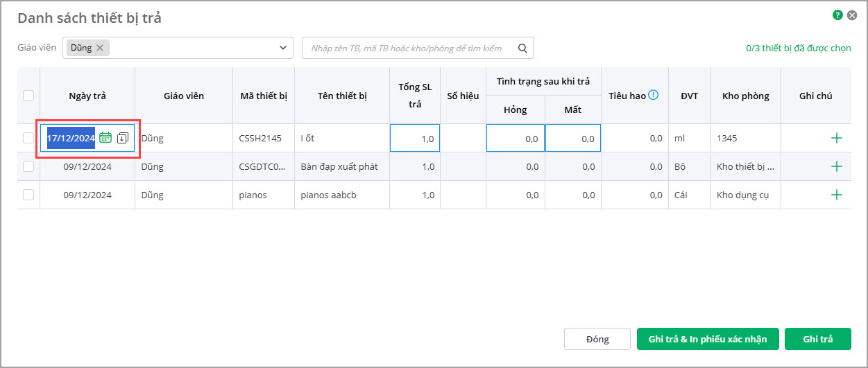868x368 pixels.
Task: Click the search magnifier icon
Action: (522, 48)
